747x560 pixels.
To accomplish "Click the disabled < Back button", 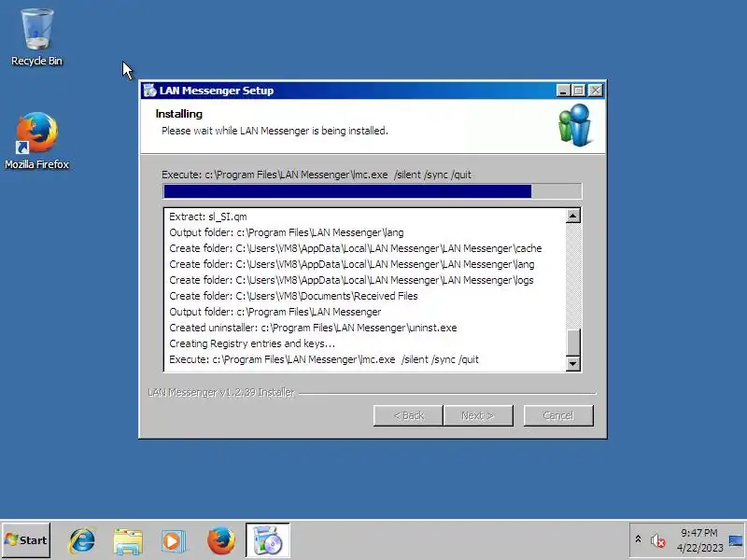I will click(x=408, y=415).
